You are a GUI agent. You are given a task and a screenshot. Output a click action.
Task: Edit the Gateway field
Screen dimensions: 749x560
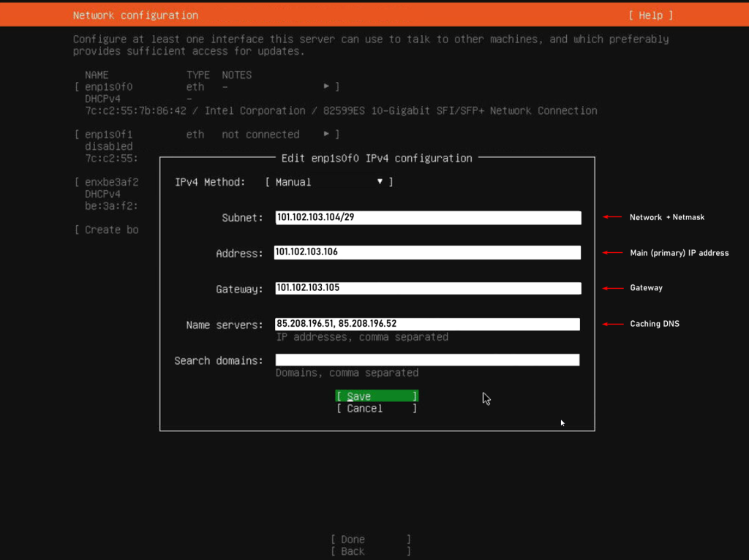click(x=427, y=288)
